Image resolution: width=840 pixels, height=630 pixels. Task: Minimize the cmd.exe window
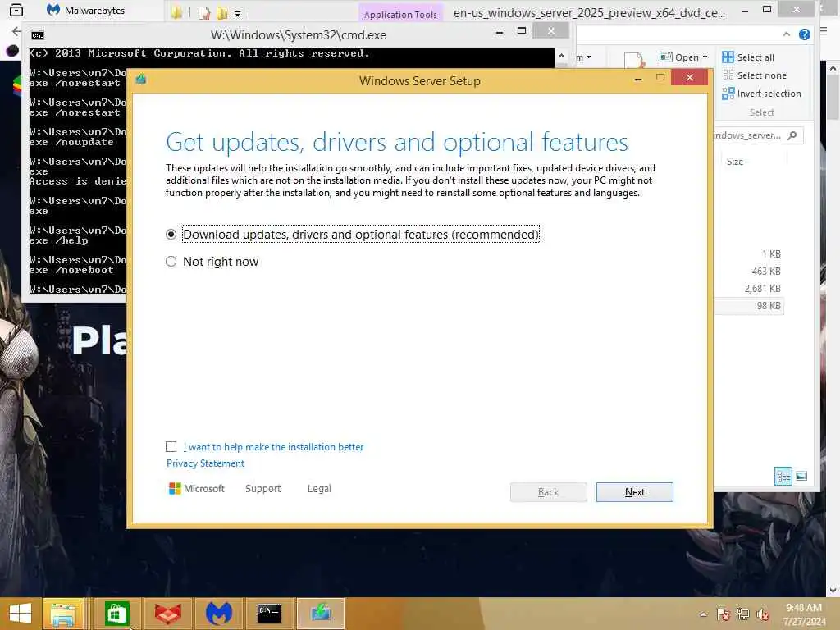(500, 32)
